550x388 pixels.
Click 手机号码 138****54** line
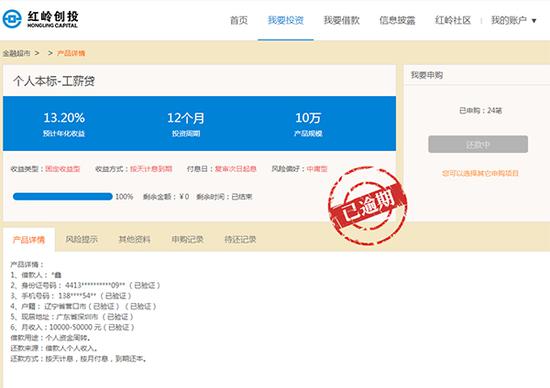(71, 296)
